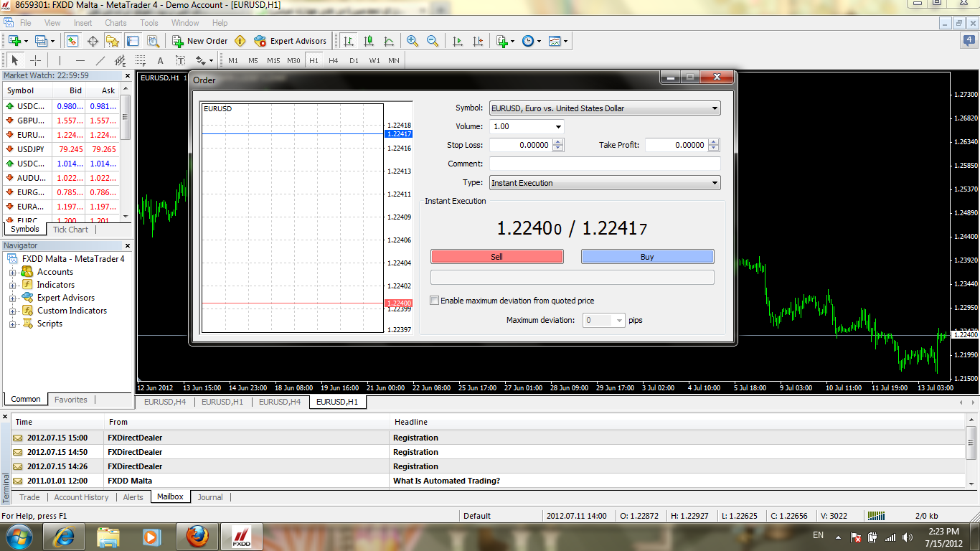
Task: Toggle the W1 timeframe button
Action: 374,60
